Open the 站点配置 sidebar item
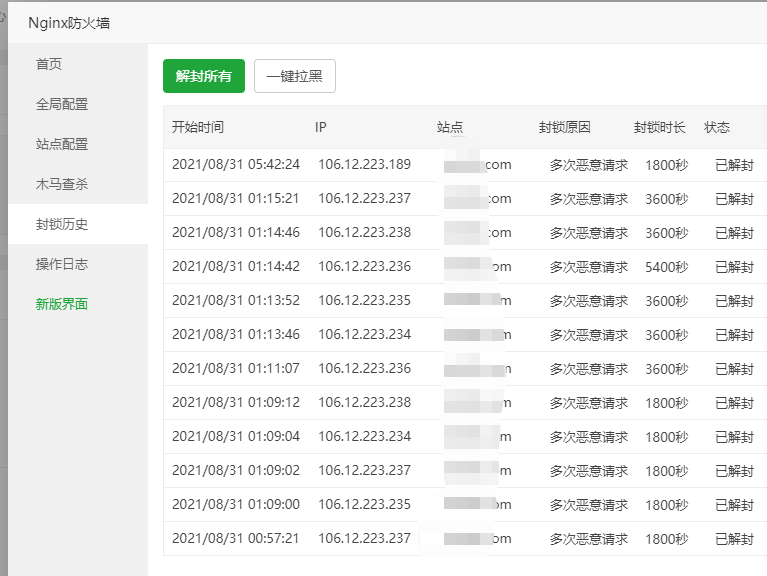 coord(62,144)
